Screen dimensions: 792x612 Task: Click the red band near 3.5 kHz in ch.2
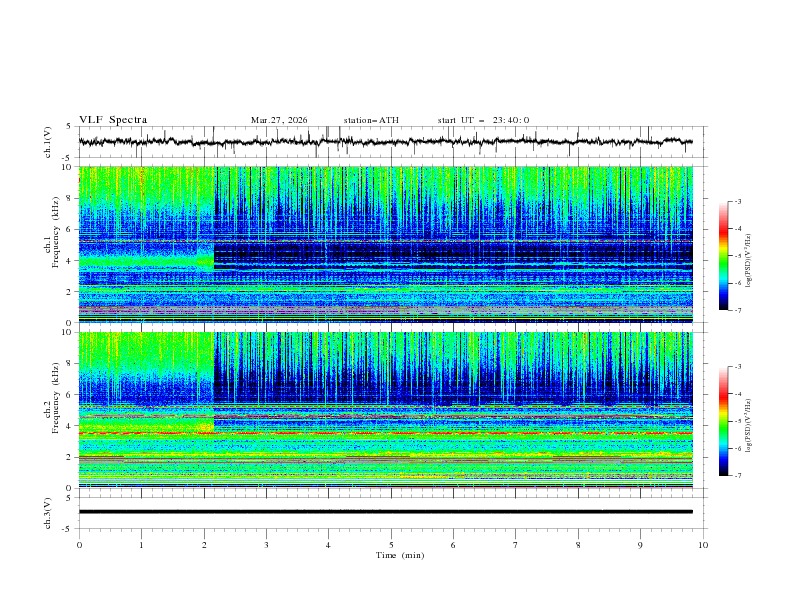pos(386,433)
